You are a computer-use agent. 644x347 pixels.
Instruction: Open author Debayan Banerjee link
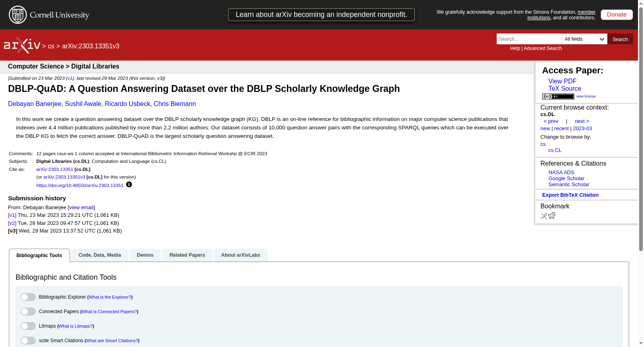click(x=35, y=104)
